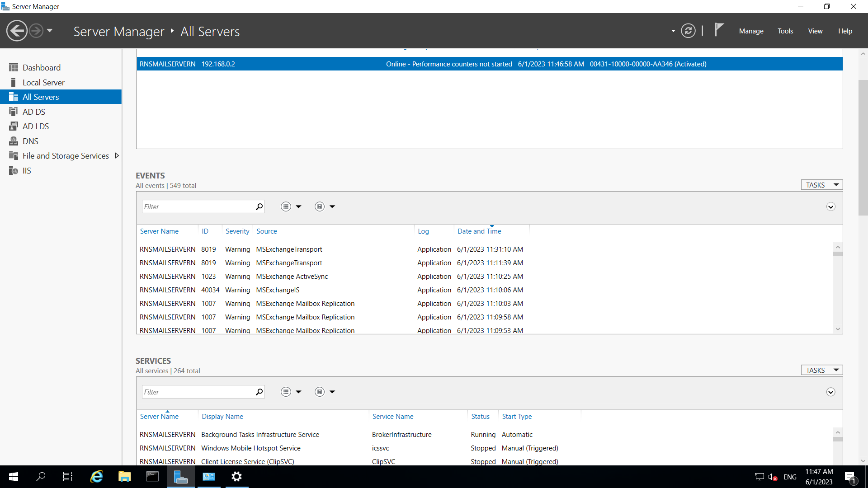This screenshot has height=488, width=868.
Task: Select the MSExchange ActiveSync event 1023 row
Action: click(485, 276)
